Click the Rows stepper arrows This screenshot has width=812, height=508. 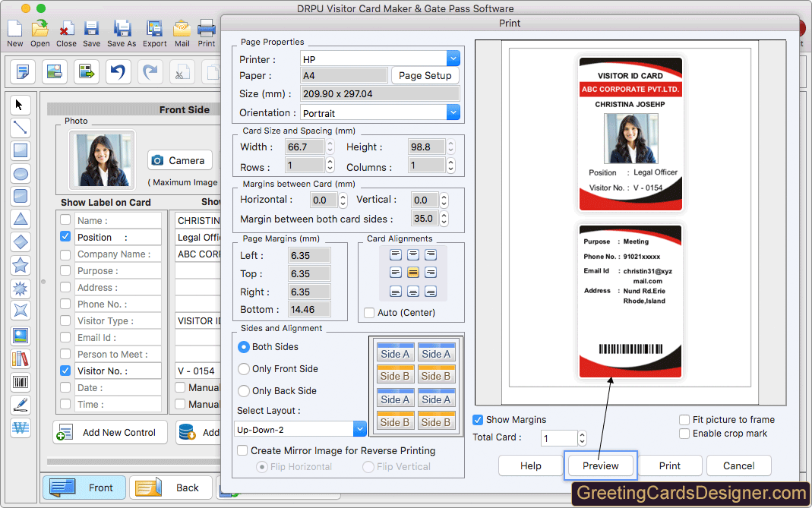click(330, 166)
